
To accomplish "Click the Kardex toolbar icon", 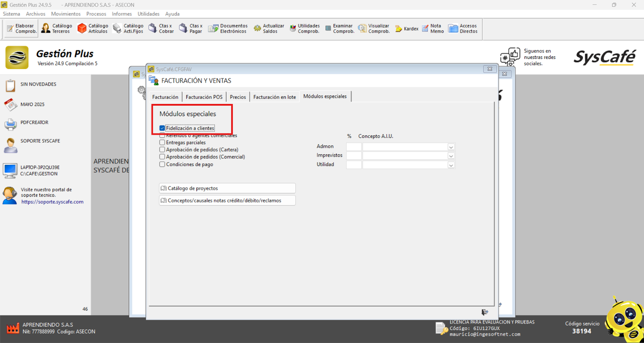I will tap(407, 29).
